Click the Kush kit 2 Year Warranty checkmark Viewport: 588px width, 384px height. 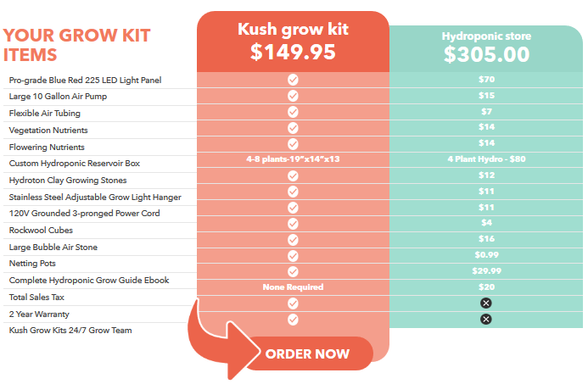pos(293,303)
